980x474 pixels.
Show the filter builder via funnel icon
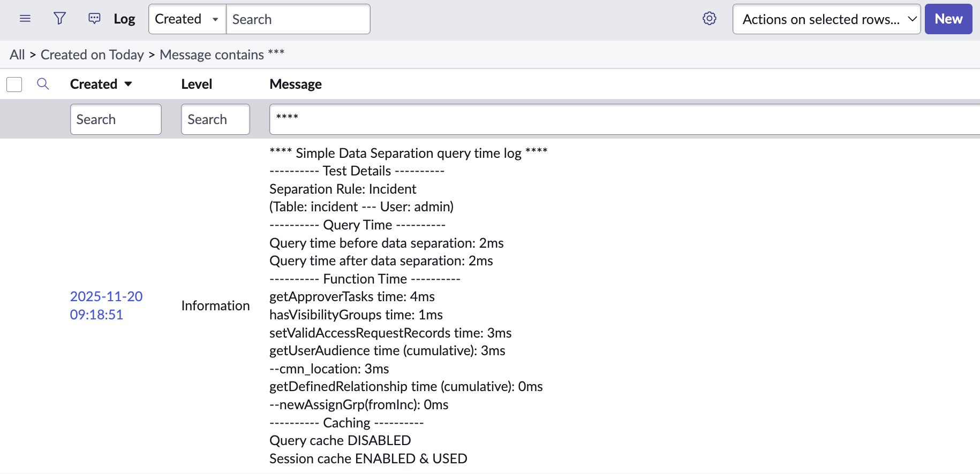(59, 19)
